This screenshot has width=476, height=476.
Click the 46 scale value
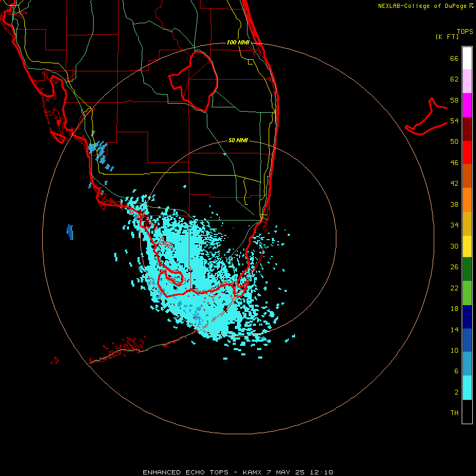coord(454,163)
